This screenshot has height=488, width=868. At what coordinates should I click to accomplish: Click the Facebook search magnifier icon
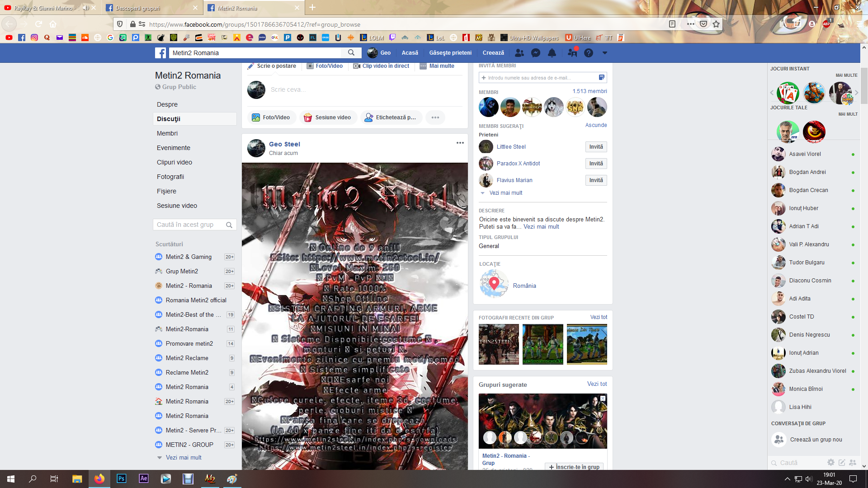click(351, 53)
